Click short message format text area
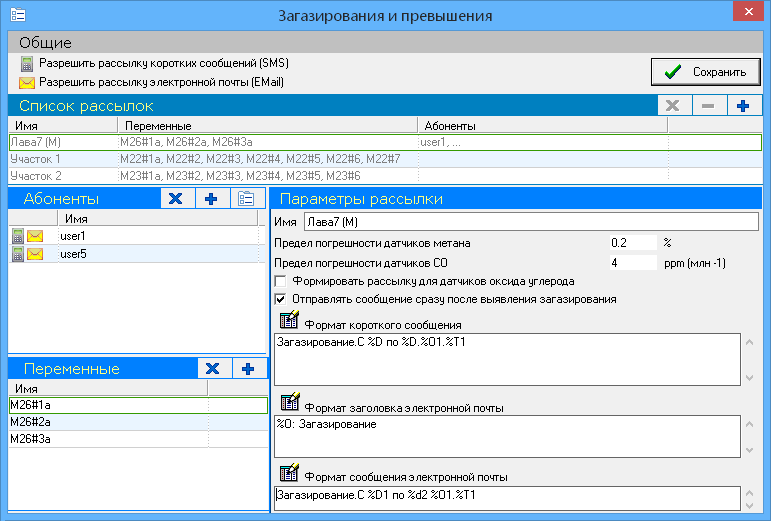The height and width of the screenshot is (521, 771). (x=507, y=359)
